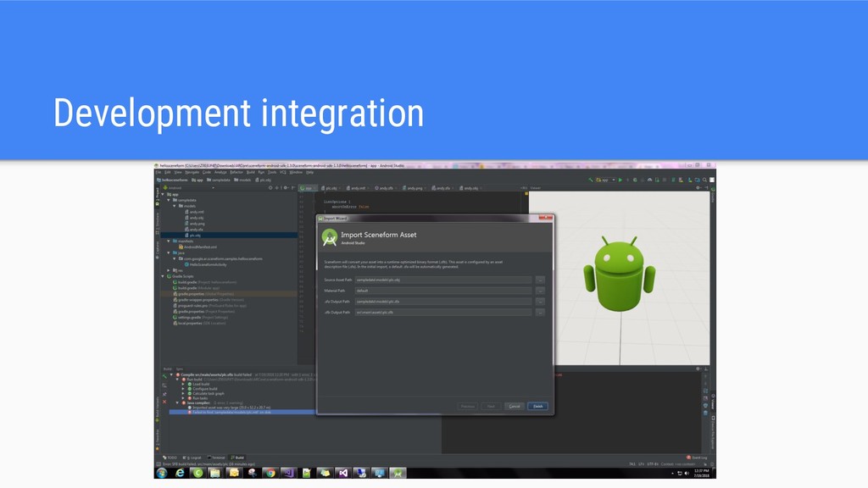
Task: Click the .sfa Output Path field
Action: [442, 302]
